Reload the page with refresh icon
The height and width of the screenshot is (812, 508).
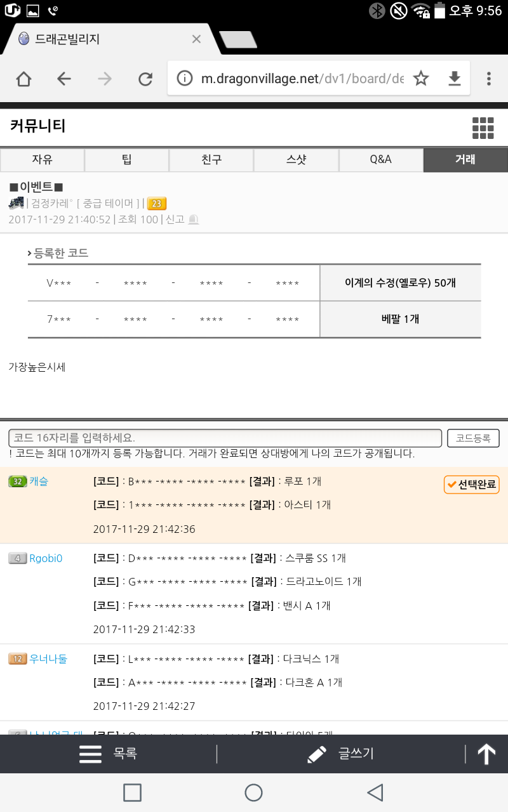145,79
